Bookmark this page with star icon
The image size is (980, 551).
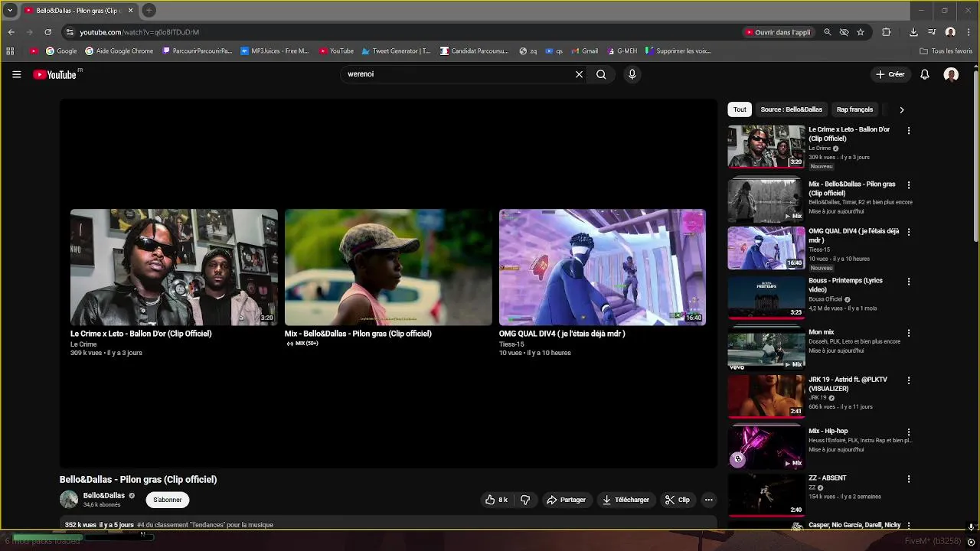(x=861, y=32)
